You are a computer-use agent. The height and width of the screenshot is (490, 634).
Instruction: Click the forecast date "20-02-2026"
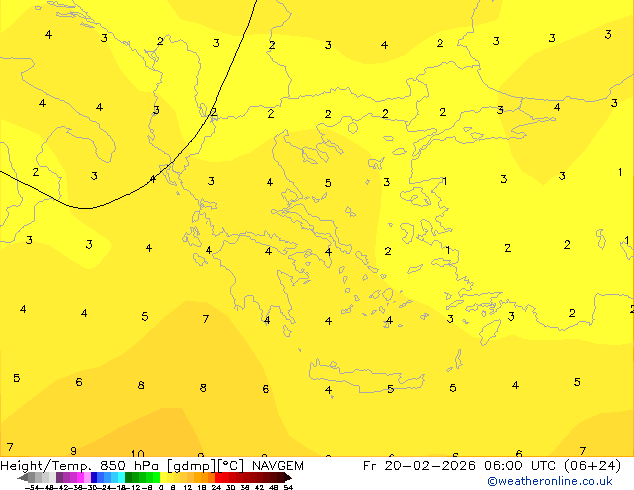pyautogui.click(x=430, y=466)
